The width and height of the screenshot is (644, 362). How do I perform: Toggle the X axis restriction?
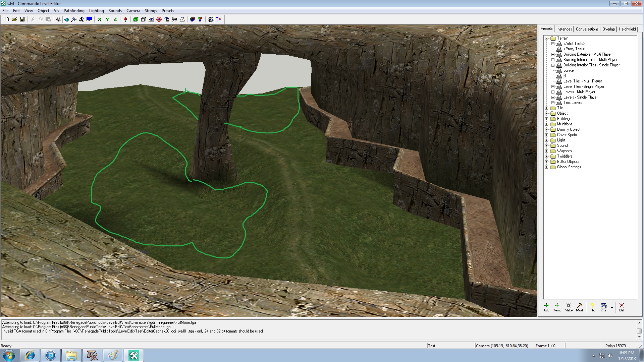100,19
